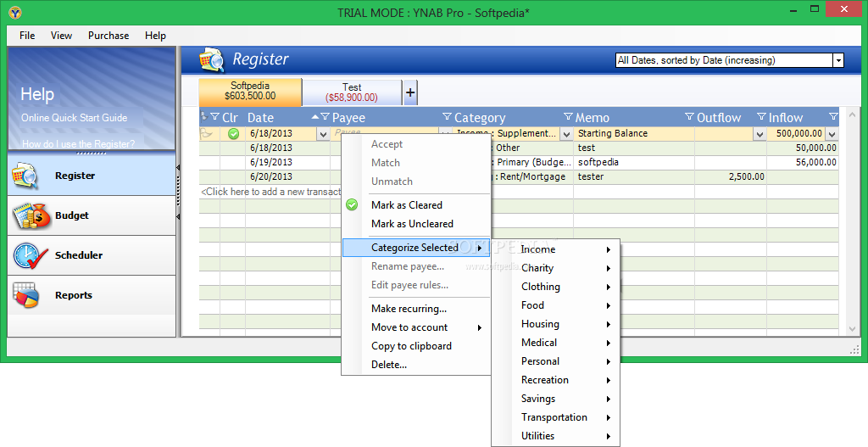Click the Register header icon
Screen dimensions: 868x447
(211, 60)
